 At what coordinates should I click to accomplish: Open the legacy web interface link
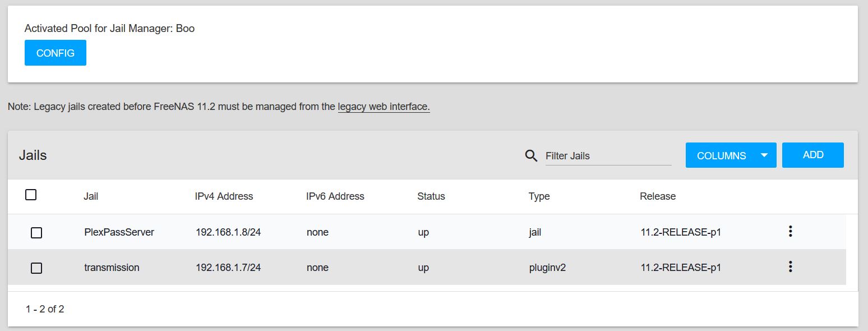click(384, 107)
